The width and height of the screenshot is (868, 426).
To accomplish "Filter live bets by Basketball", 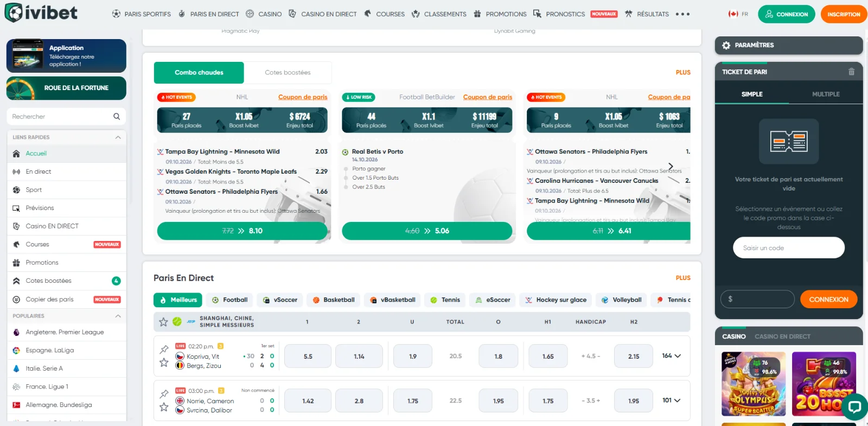I will click(x=333, y=300).
